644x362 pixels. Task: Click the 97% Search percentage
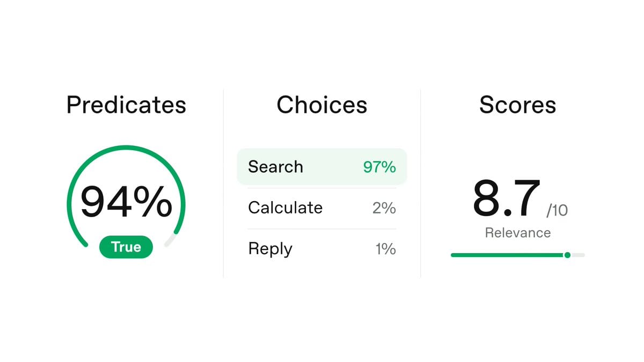point(379,167)
